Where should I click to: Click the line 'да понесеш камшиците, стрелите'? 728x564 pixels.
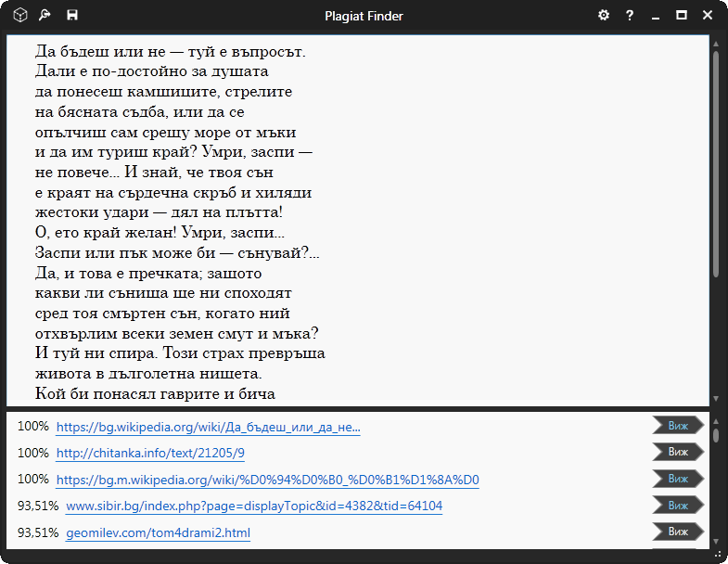pyautogui.click(x=163, y=92)
